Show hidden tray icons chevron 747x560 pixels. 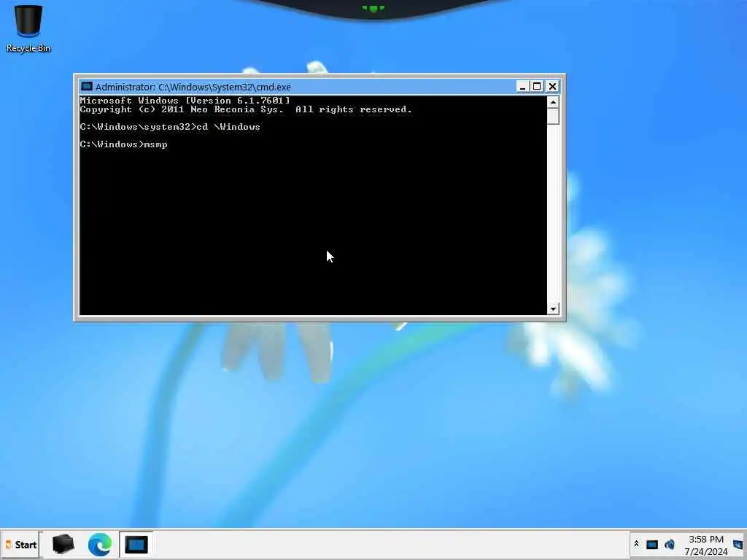click(636, 544)
